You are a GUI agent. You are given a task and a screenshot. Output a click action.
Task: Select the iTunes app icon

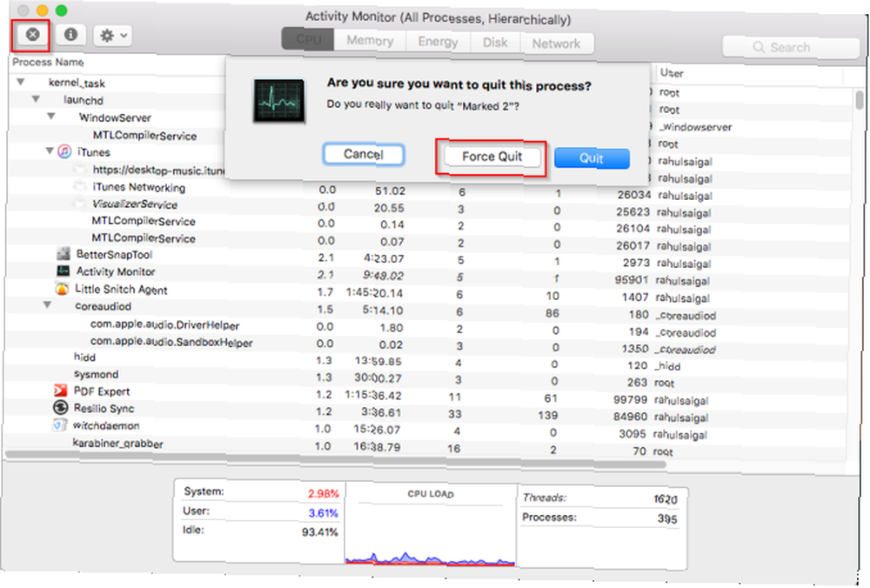[x=64, y=151]
